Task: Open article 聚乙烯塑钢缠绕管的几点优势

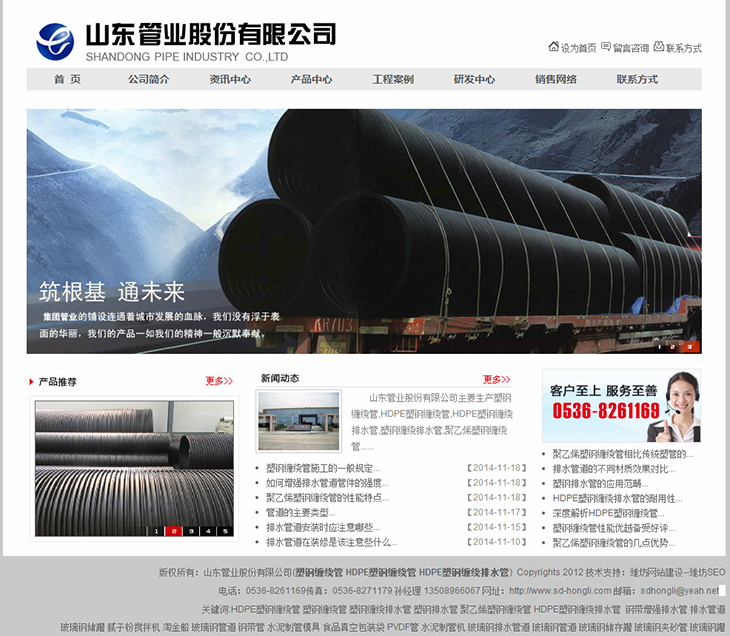Action: coord(614,543)
